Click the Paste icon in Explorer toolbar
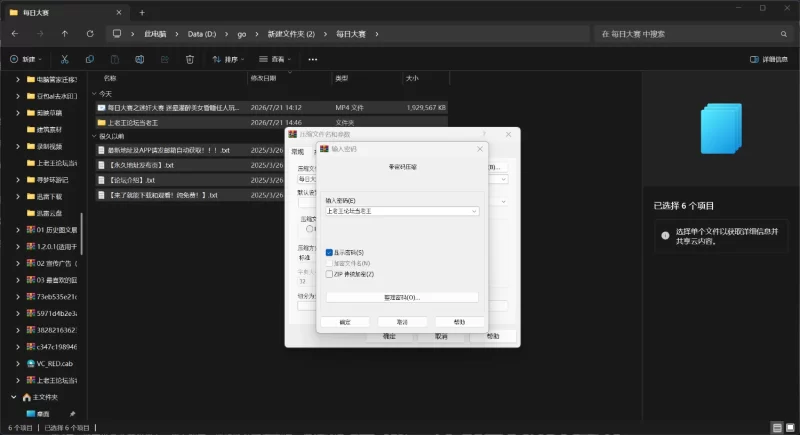 click(x=115, y=59)
